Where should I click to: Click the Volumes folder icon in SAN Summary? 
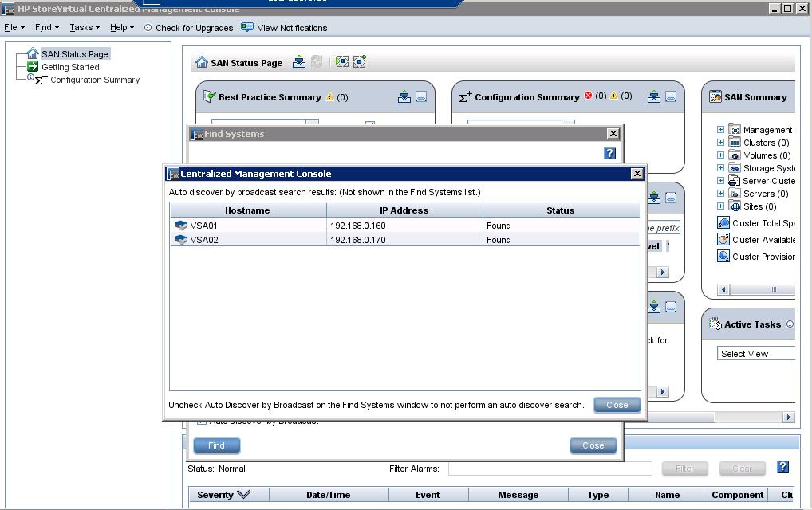pyautogui.click(x=735, y=155)
